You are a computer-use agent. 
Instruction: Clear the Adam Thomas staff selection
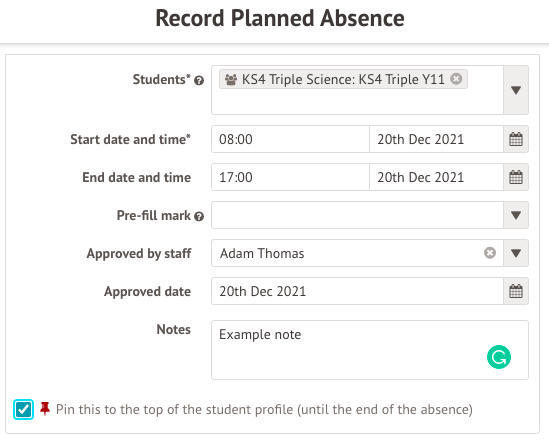(x=490, y=253)
